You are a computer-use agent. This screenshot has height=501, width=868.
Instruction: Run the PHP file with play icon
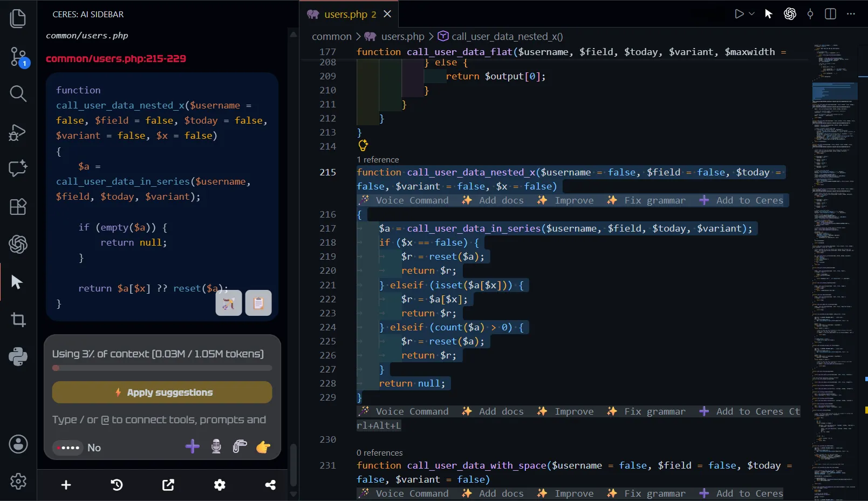[739, 14]
